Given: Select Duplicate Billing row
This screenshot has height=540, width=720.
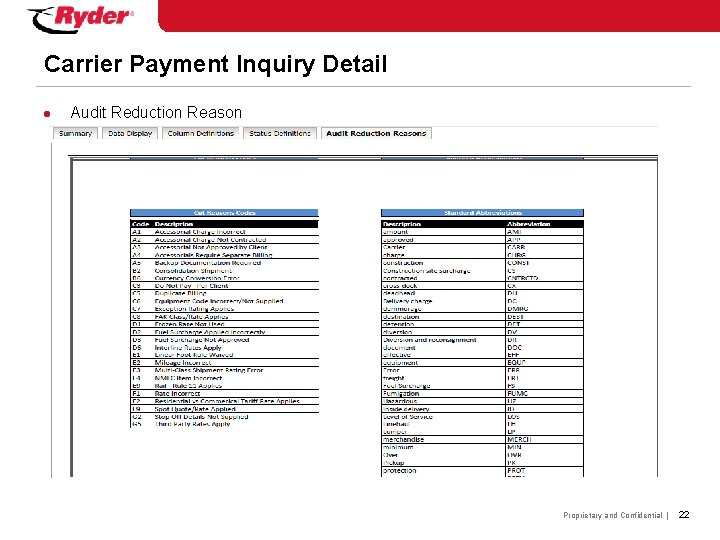Looking at the screenshot, I should click(224, 293).
